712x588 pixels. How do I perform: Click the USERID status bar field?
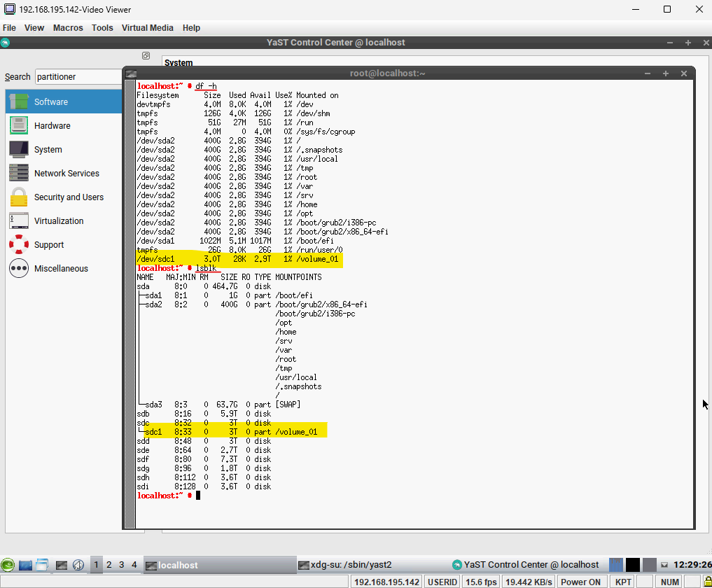[442, 582]
